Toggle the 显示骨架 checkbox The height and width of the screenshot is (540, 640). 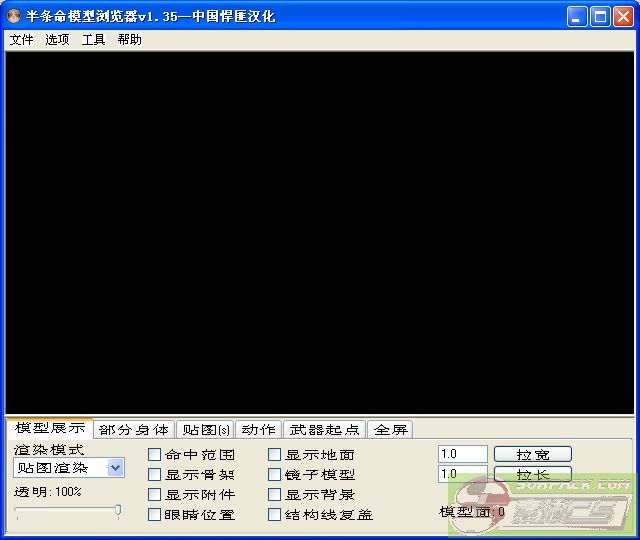(155, 475)
